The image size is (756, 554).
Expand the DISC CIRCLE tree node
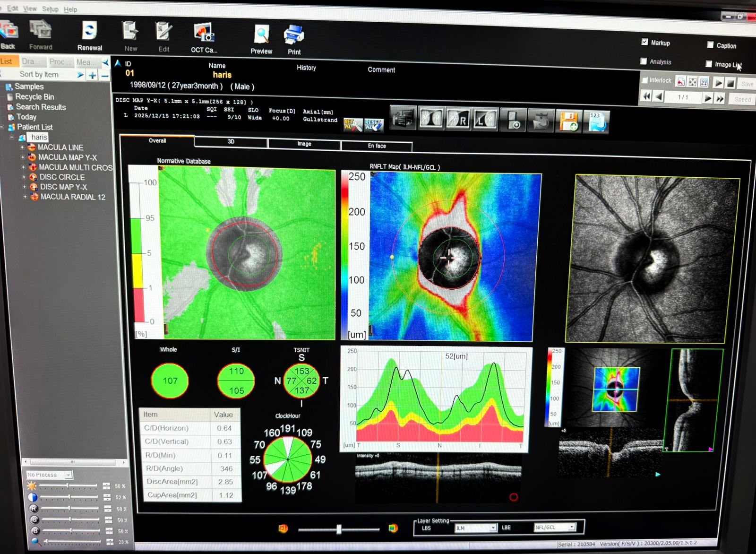(24, 177)
